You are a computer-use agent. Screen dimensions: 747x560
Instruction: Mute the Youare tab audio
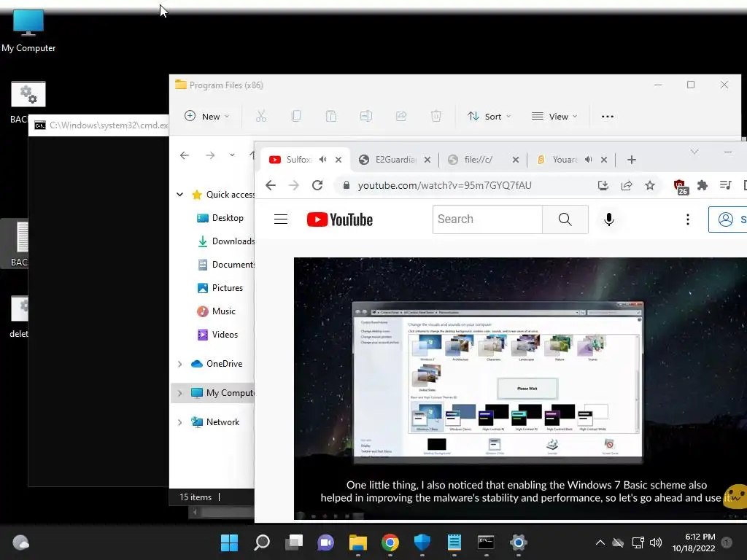click(589, 160)
